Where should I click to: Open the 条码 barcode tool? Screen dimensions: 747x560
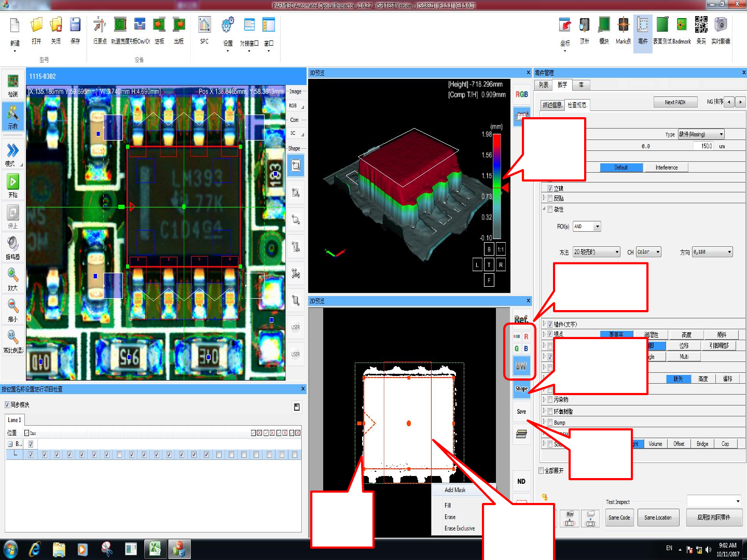tap(701, 25)
